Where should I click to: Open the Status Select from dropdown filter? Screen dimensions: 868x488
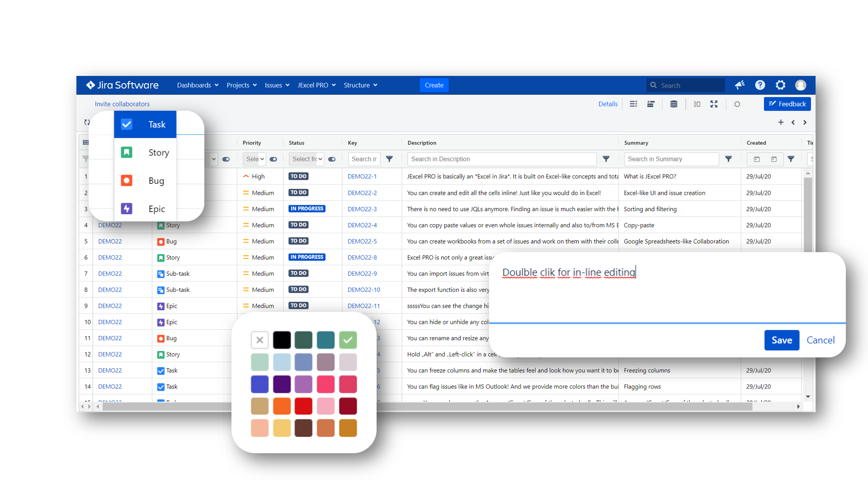tap(307, 159)
